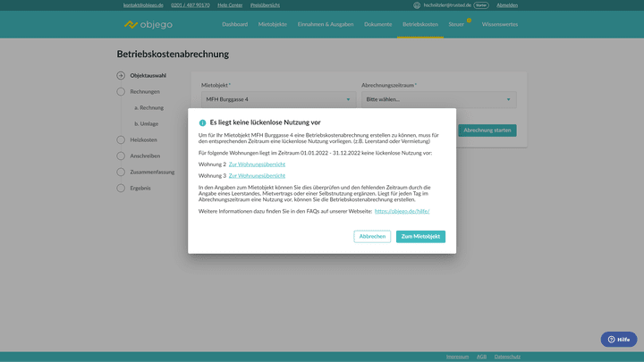Click the yellow notification dot on Steuer
Screen dimensions: 644x362
pyautogui.click(x=469, y=20)
